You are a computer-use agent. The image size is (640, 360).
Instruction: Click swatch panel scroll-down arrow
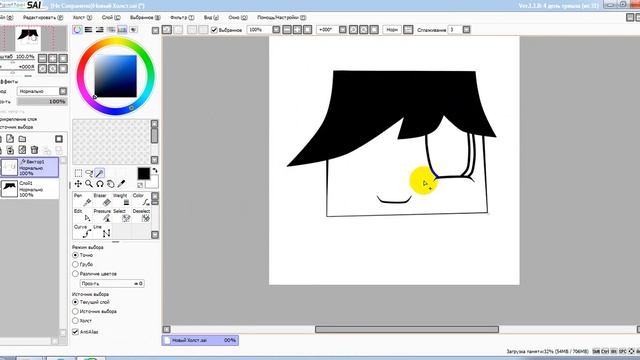(154, 160)
